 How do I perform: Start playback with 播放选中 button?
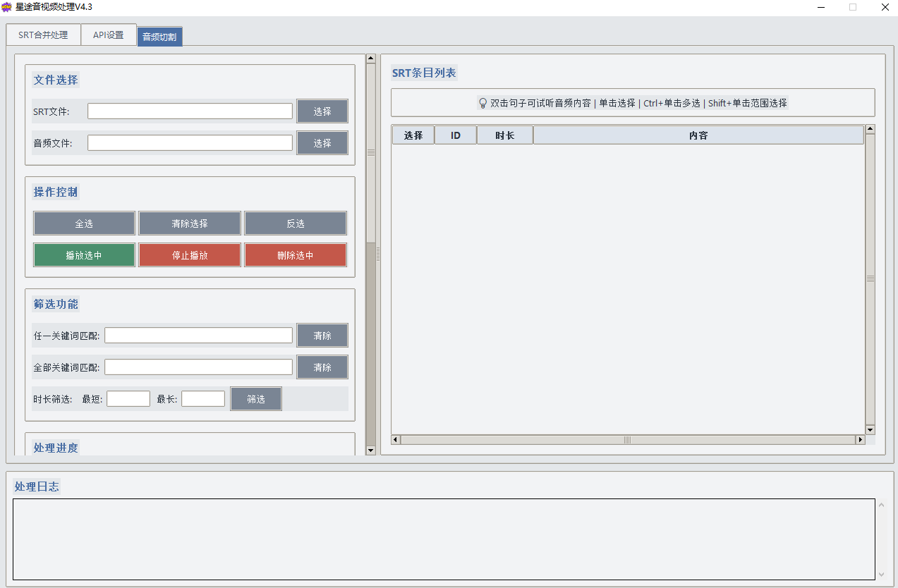[84, 255]
